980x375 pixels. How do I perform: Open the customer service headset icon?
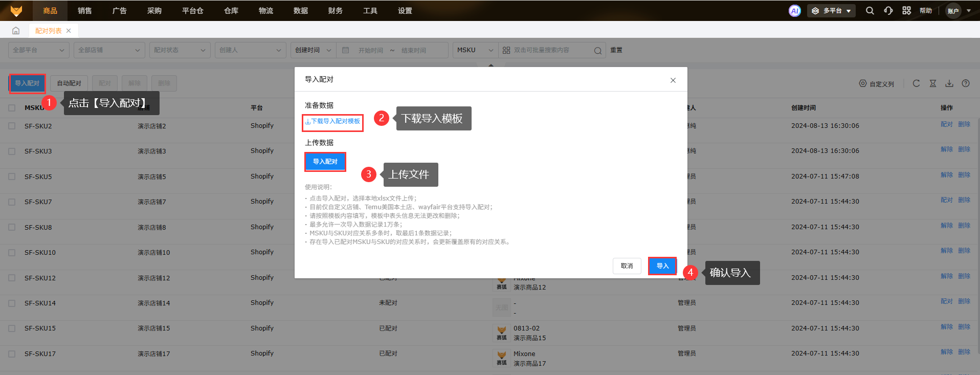pos(888,11)
